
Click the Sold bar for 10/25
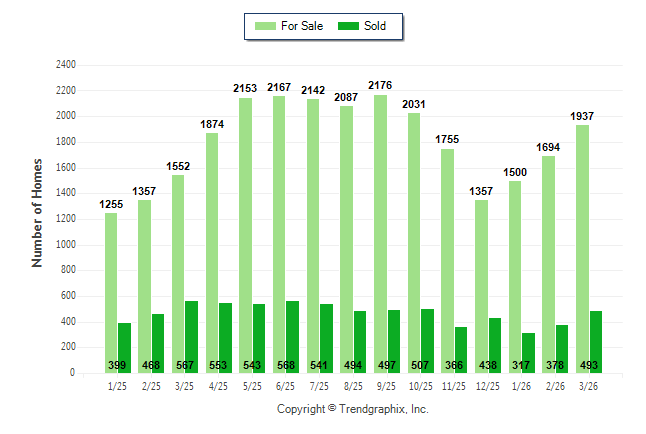[x=427, y=335]
